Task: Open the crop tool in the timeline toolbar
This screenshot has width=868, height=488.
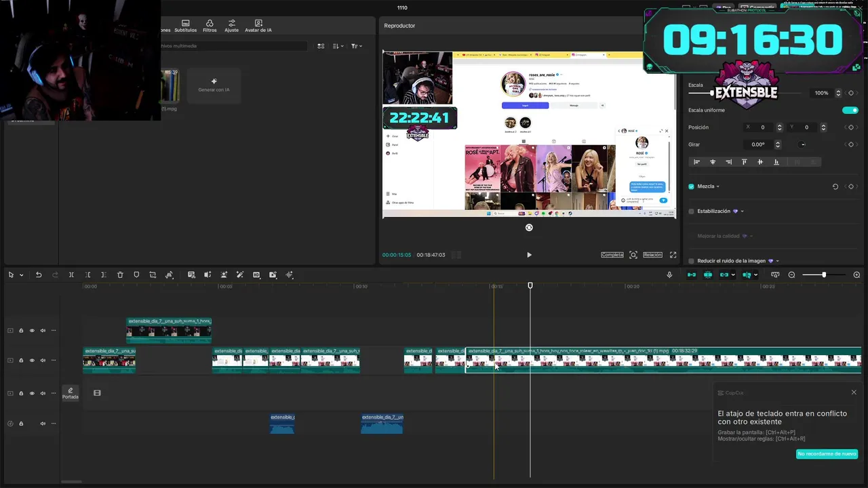Action: click(153, 274)
